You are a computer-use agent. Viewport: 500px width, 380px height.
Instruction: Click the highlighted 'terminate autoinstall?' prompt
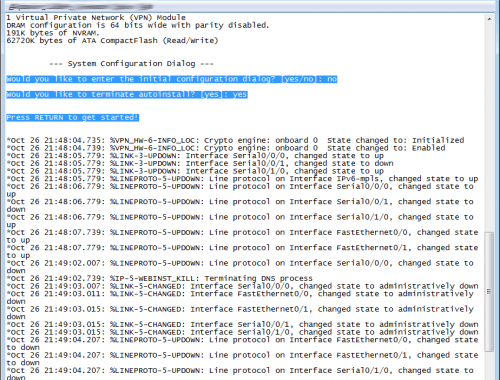127,94
